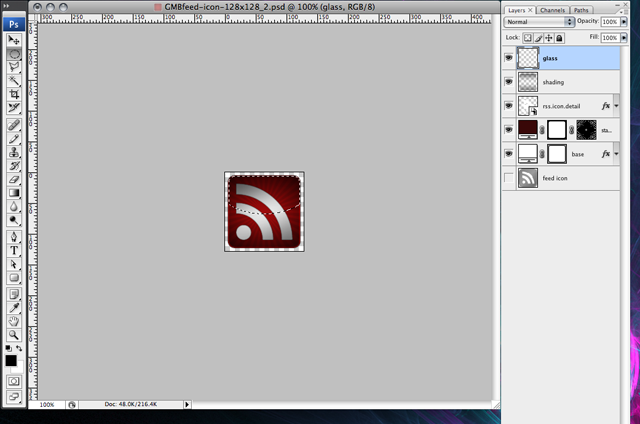Select the Hand tool
This screenshot has width=640, height=424.
14,321
